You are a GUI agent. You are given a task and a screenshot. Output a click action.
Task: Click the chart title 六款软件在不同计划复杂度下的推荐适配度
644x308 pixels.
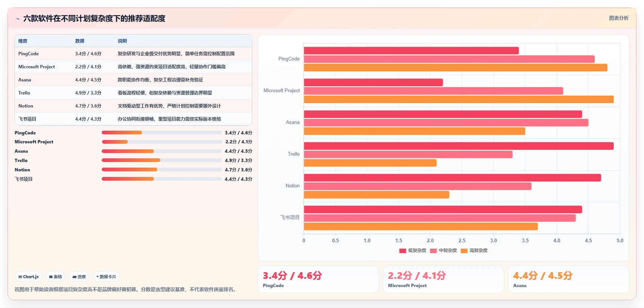pos(94,19)
